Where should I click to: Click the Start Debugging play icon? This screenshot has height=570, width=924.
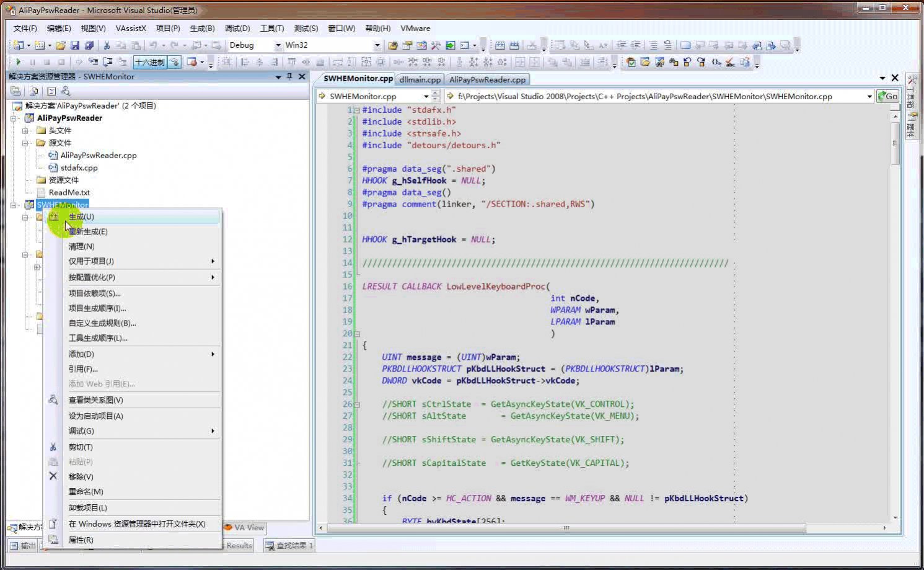tap(19, 62)
